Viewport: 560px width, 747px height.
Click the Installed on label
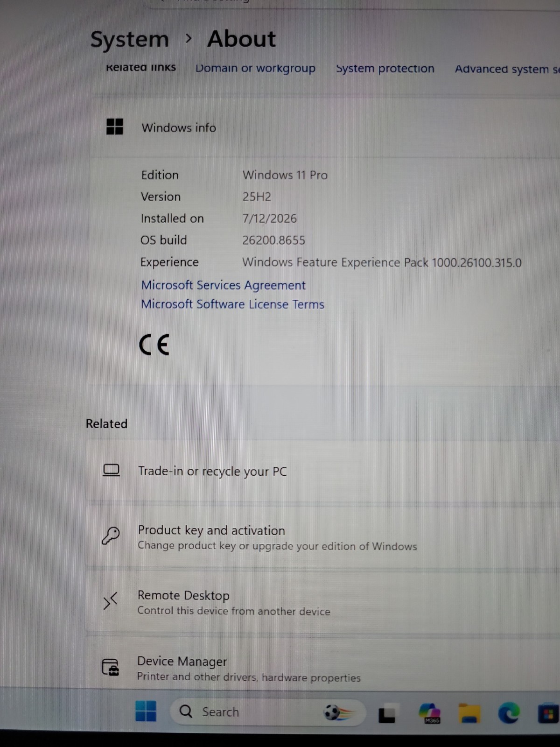click(x=172, y=218)
